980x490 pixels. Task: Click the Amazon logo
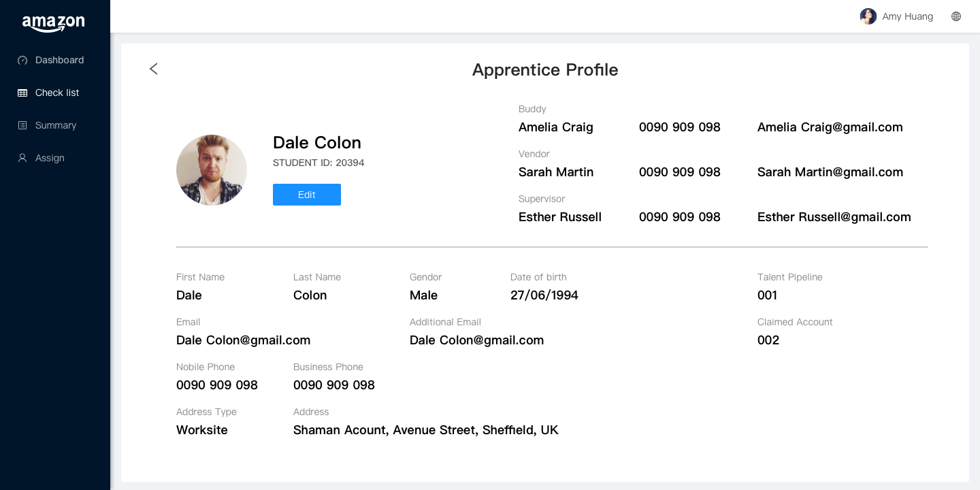(54, 23)
